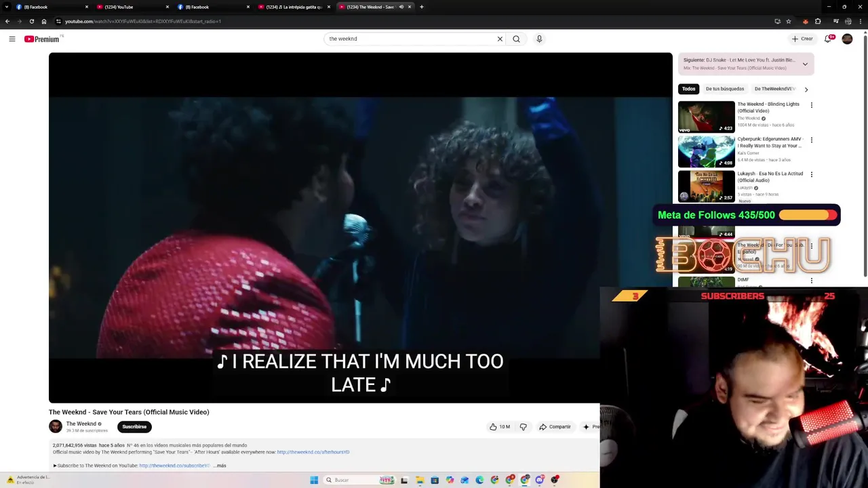Viewport: 868px width, 488px height.
Task: Click the magnifier search button
Action: tap(517, 39)
